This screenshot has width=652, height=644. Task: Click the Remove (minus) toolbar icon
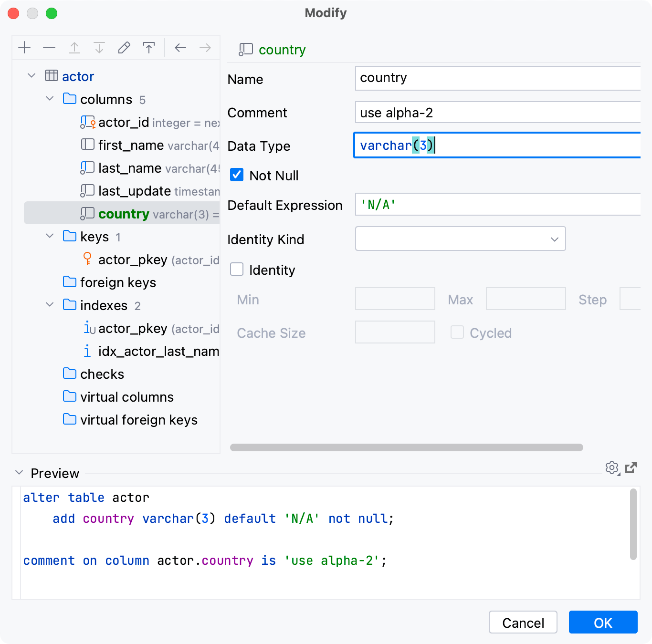tap(49, 48)
